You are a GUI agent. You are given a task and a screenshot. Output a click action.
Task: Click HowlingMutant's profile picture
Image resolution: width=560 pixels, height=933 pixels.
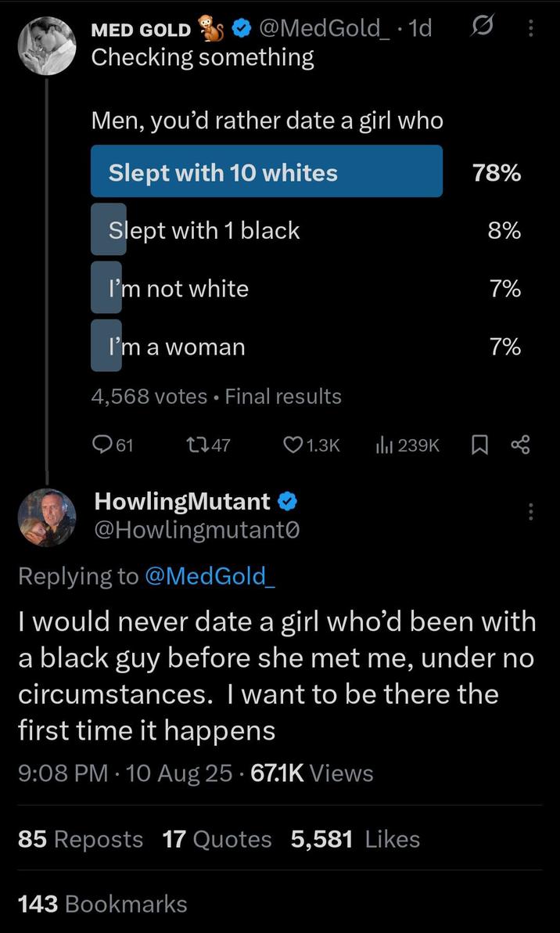[x=46, y=517]
